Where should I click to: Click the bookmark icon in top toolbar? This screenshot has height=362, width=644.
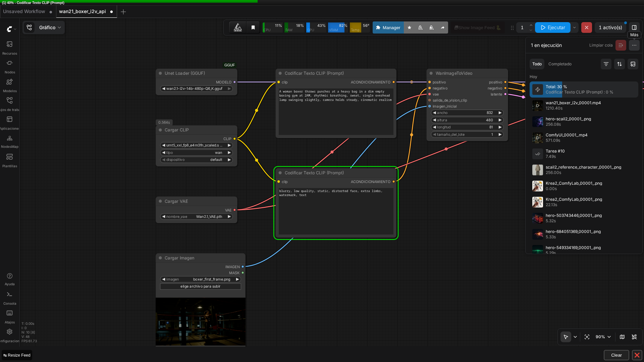coord(253,27)
